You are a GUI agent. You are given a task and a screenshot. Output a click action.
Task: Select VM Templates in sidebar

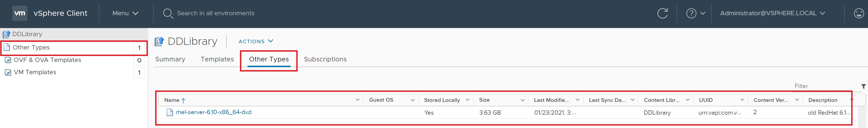(35, 72)
